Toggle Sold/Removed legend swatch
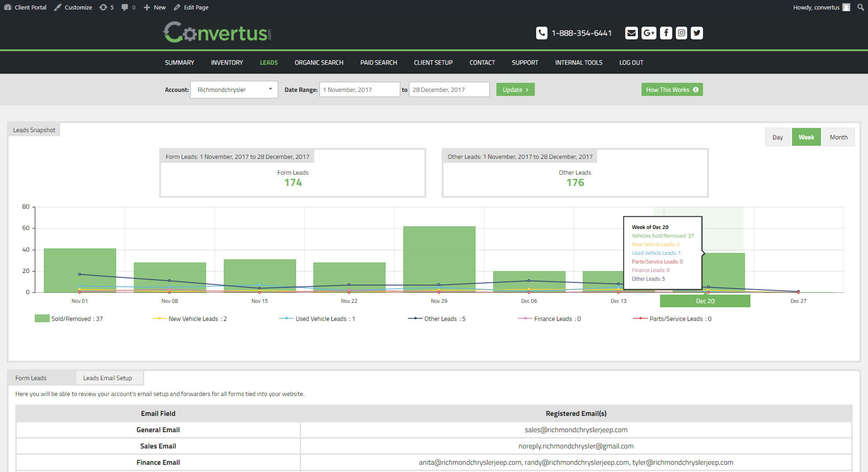The image size is (868, 472). click(42, 319)
